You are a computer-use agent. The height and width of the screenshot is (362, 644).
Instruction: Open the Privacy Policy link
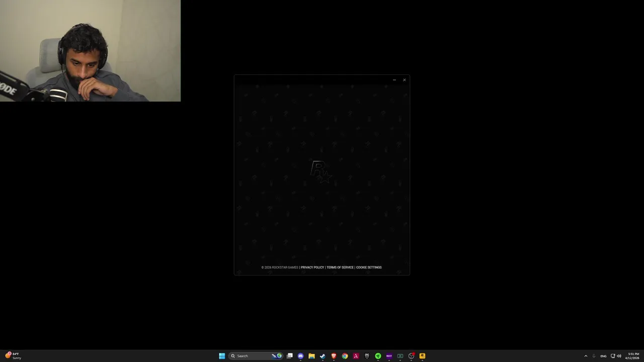312,267
